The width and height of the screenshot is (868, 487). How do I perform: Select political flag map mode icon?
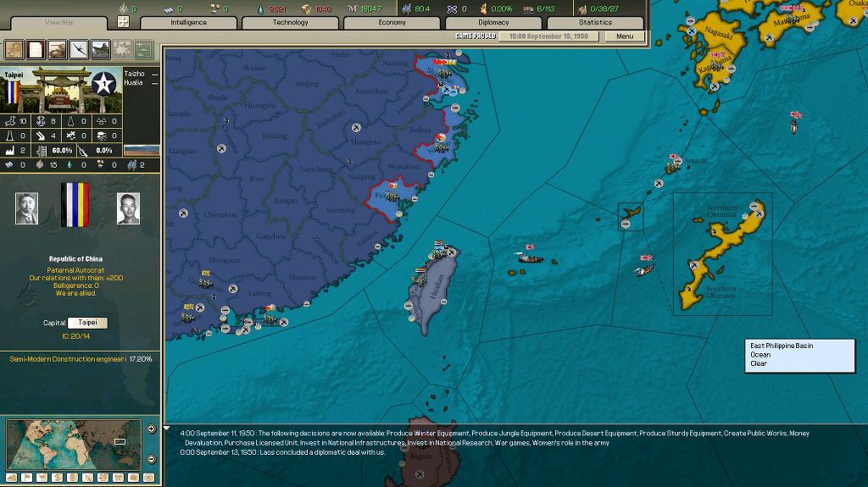(x=26, y=477)
